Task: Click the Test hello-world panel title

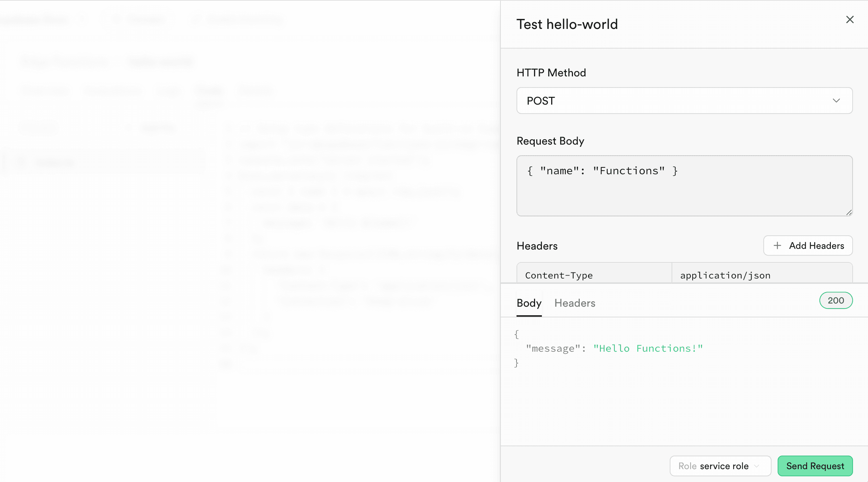Action: [567, 24]
